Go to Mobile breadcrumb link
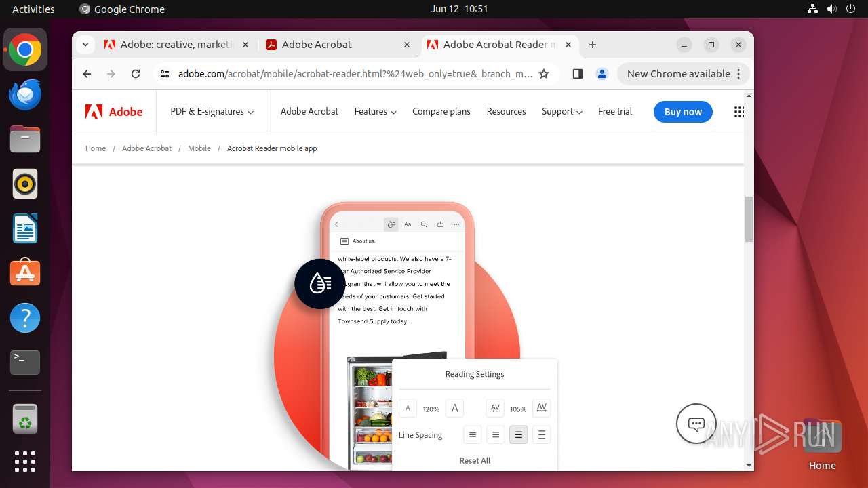This screenshot has height=488, width=868. click(x=199, y=148)
